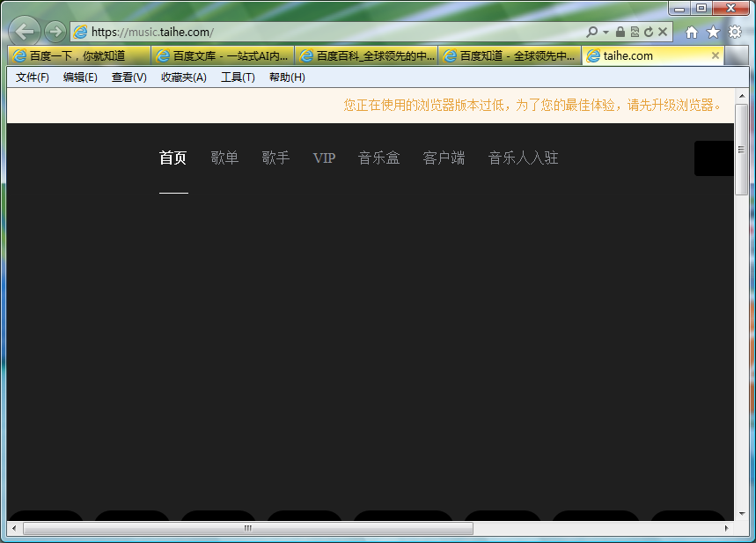Maximize the browser window
The width and height of the screenshot is (756, 543).
click(x=701, y=8)
